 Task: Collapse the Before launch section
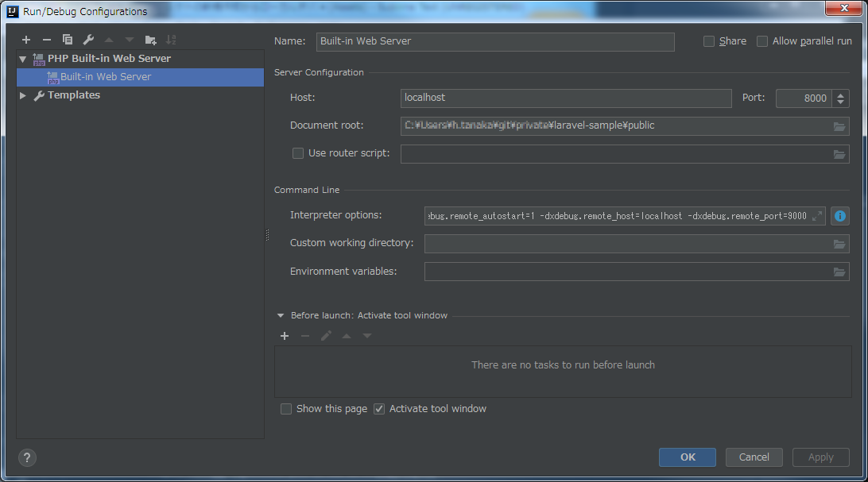pyautogui.click(x=281, y=315)
